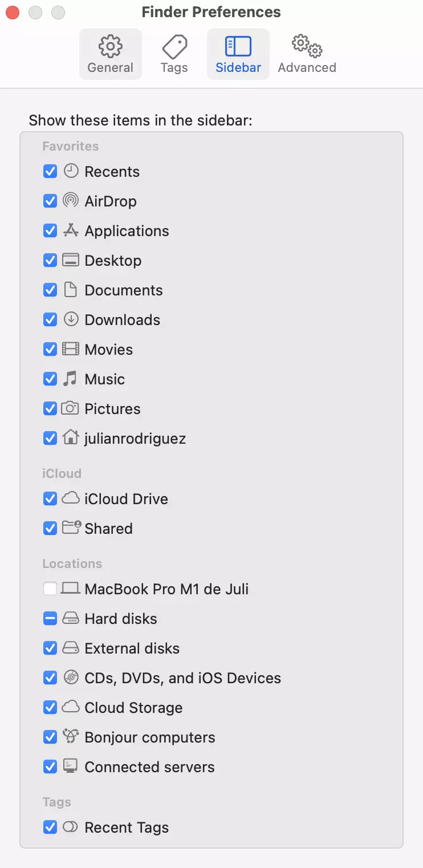This screenshot has height=868, width=423.
Task: Click the CDs, DVDs disc icon
Action: [70, 678]
